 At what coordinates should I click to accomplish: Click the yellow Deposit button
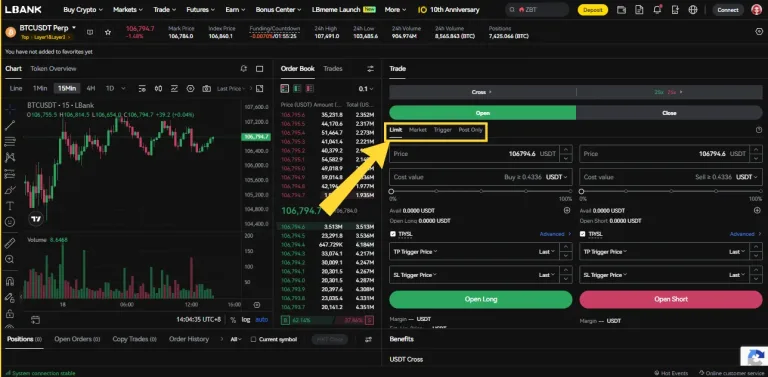coord(593,10)
